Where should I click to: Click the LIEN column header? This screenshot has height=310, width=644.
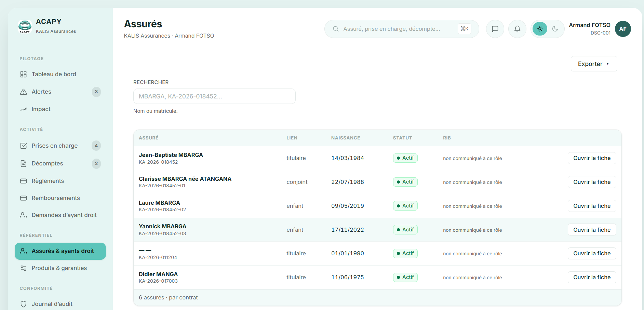(x=292, y=138)
